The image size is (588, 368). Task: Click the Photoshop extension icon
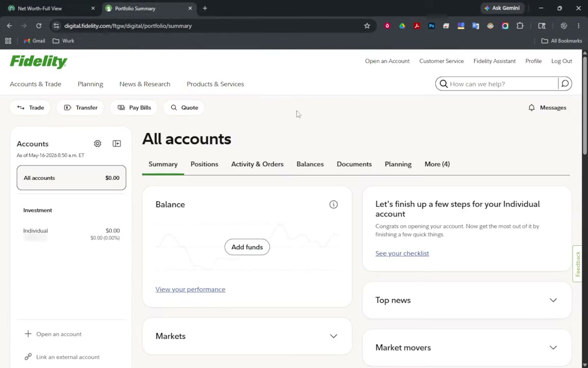(431, 26)
